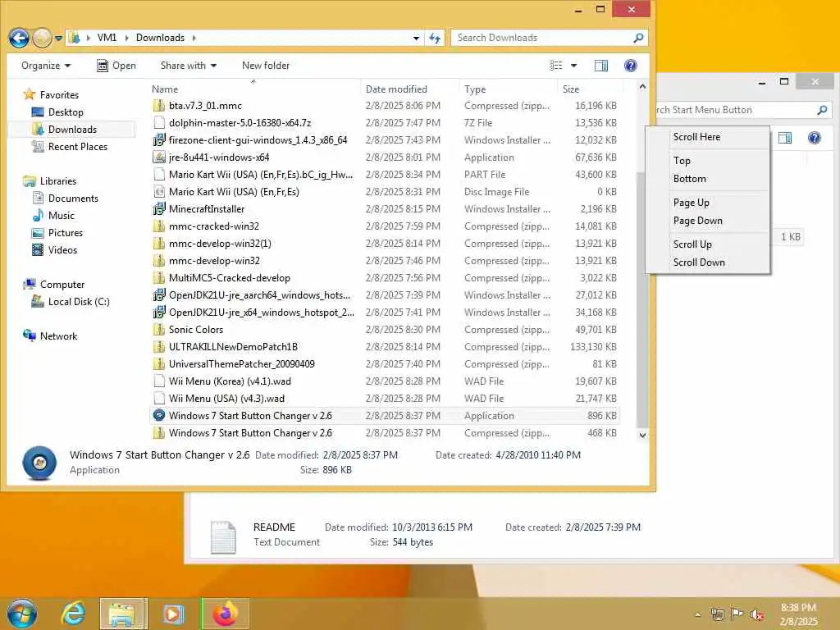Click New folder button
840x630 pixels.
click(266, 66)
